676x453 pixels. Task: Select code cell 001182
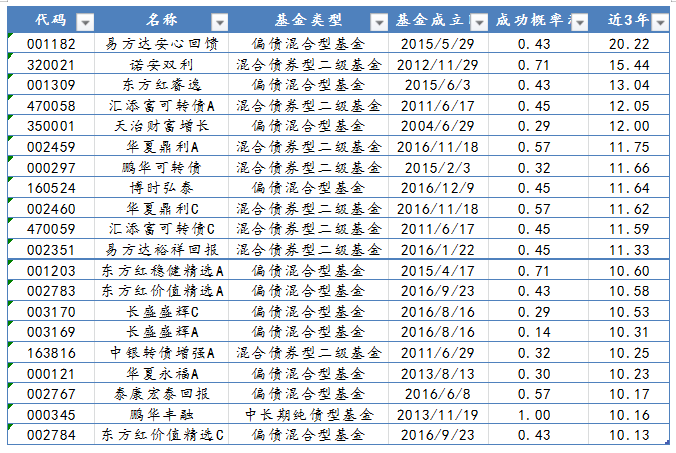click(x=51, y=44)
